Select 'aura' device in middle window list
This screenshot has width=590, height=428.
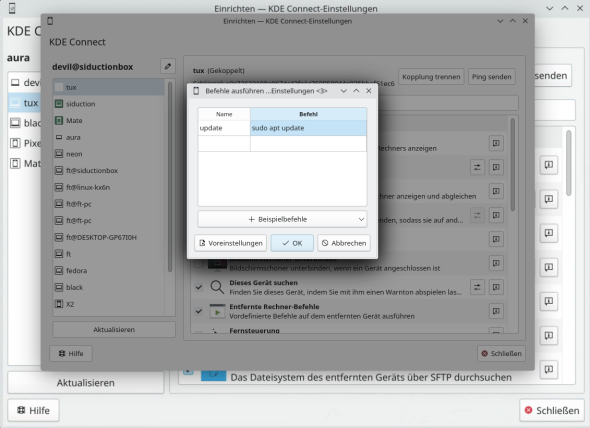[109, 137]
